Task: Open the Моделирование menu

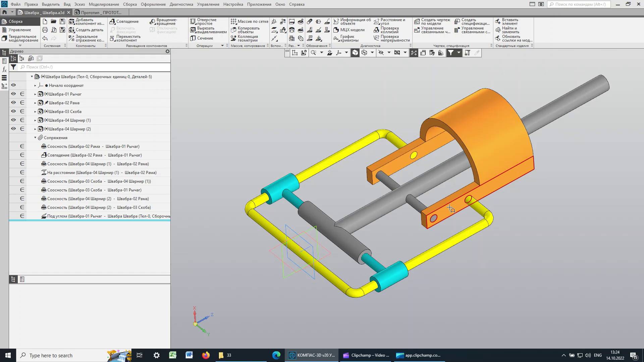Action: tap(104, 4)
